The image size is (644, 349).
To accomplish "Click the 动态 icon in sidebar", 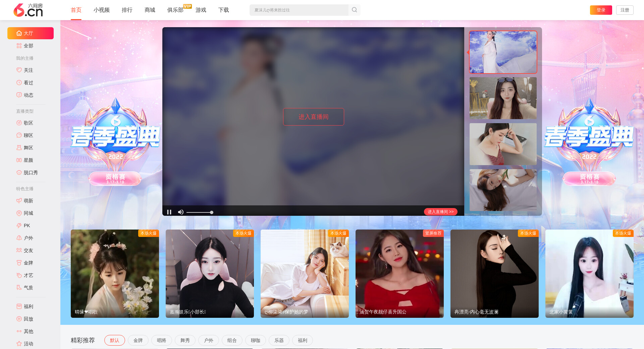I will pos(19,95).
